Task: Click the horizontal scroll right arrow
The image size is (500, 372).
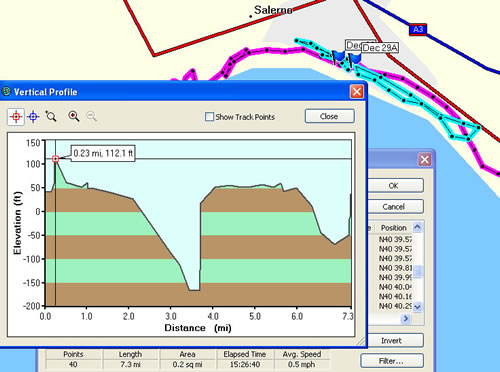Action: coord(406,319)
